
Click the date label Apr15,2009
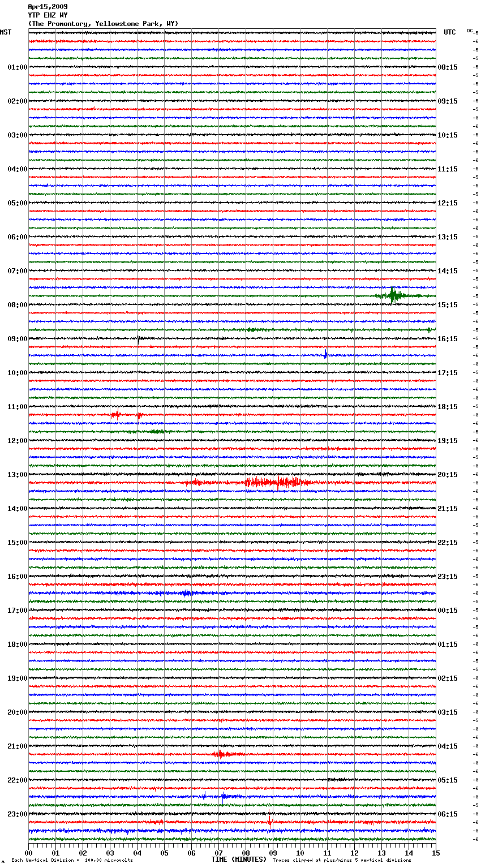click(x=48, y=7)
